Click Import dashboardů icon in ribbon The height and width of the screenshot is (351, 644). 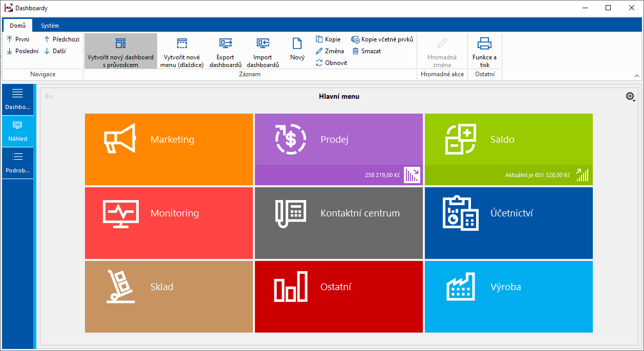(263, 43)
